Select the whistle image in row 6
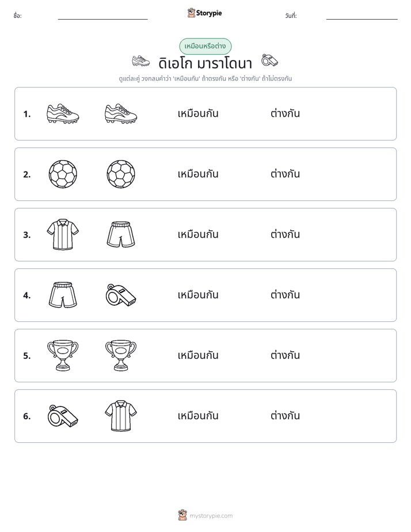This screenshot has height=532, width=411. (x=63, y=416)
